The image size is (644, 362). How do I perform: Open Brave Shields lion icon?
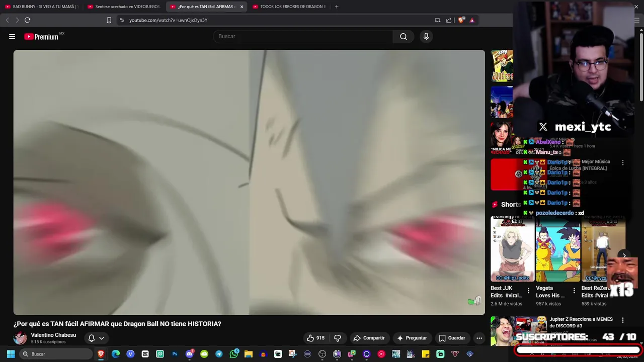461,20
